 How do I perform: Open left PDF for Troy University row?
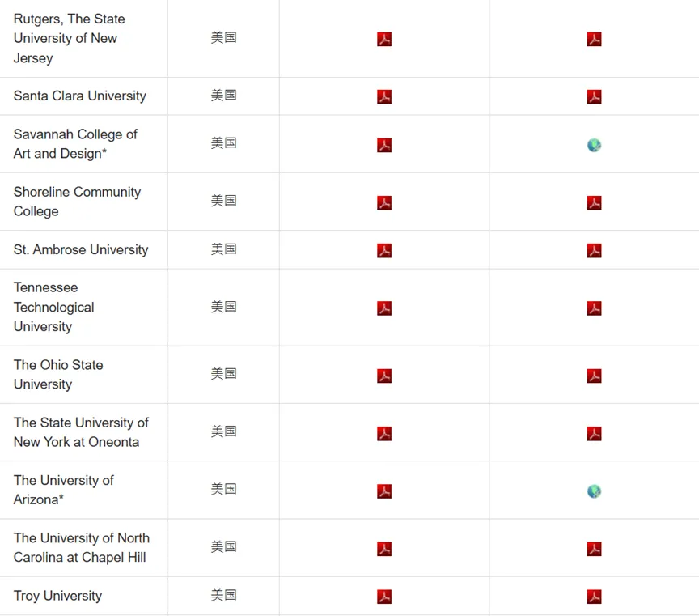[x=384, y=597]
